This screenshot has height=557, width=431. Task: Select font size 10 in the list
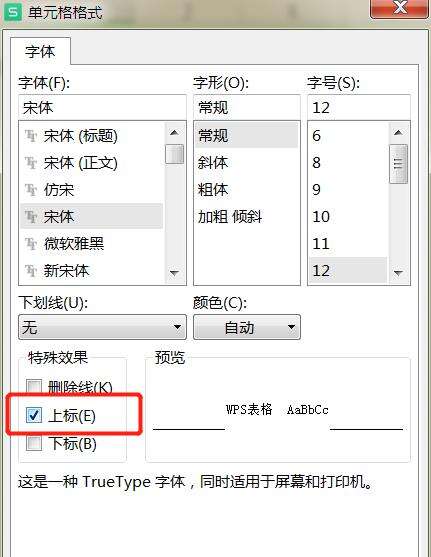click(348, 217)
